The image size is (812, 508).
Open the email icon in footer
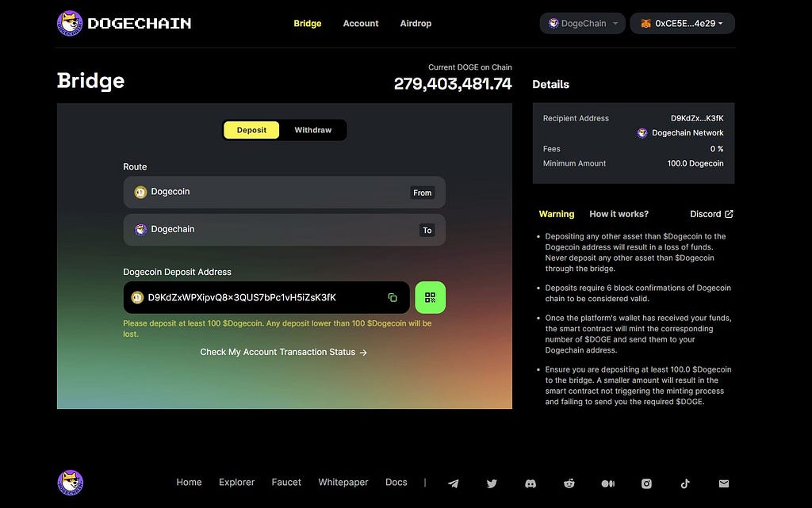724,483
